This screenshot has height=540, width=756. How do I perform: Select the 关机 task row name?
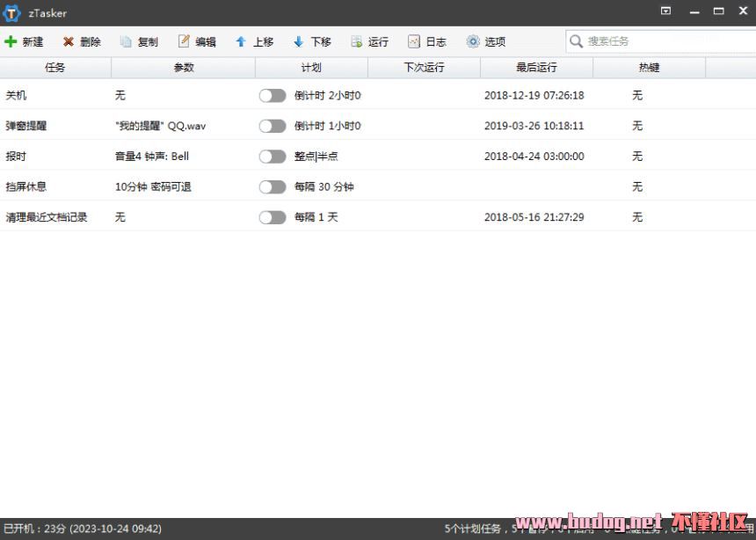(x=16, y=96)
